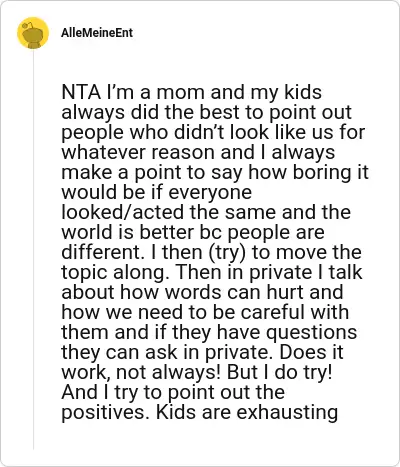Viewport: 400px width, 467px height.
Task: Click the text "about how words can hurt and"
Action: coord(202,292)
